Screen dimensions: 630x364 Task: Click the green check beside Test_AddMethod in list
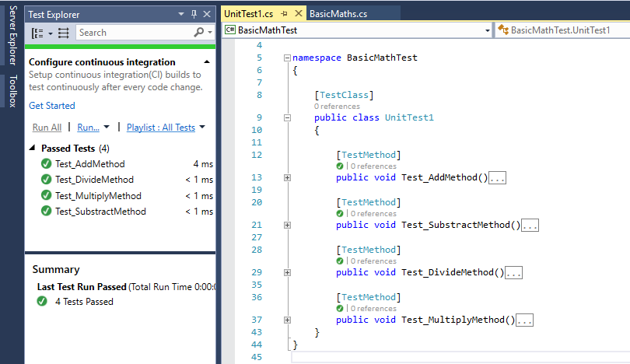click(x=46, y=164)
